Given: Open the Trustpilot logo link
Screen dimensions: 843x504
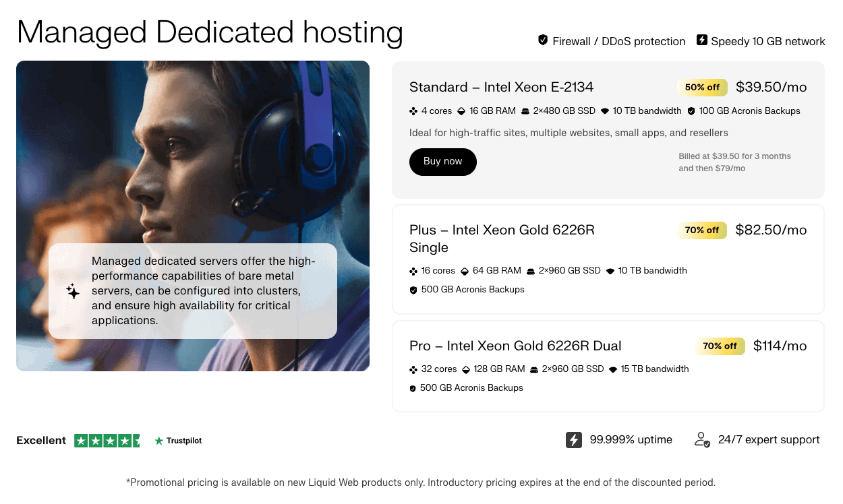Looking at the screenshot, I should (178, 441).
